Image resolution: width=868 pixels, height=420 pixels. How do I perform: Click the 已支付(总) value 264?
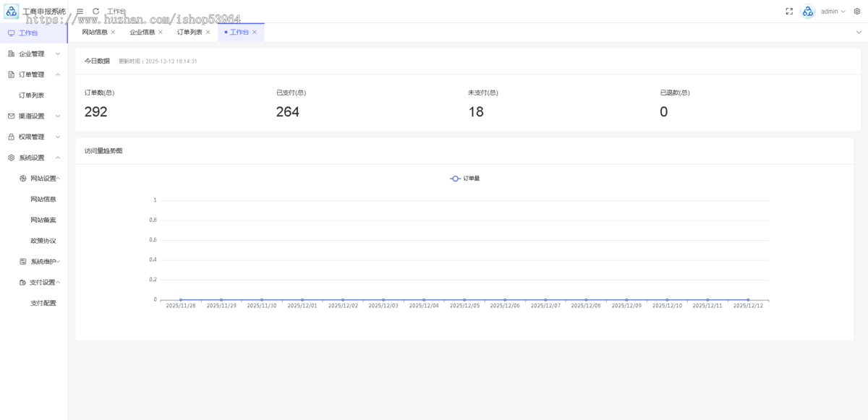pos(288,112)
